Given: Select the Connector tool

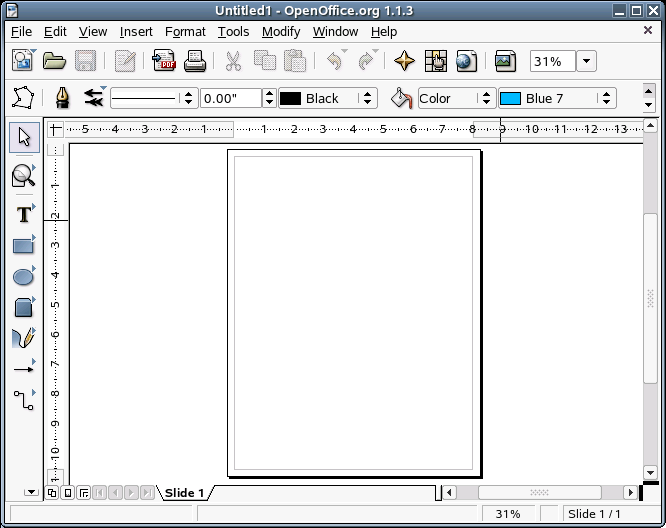Looking at the screenshot, I should (x=23, y=400).
